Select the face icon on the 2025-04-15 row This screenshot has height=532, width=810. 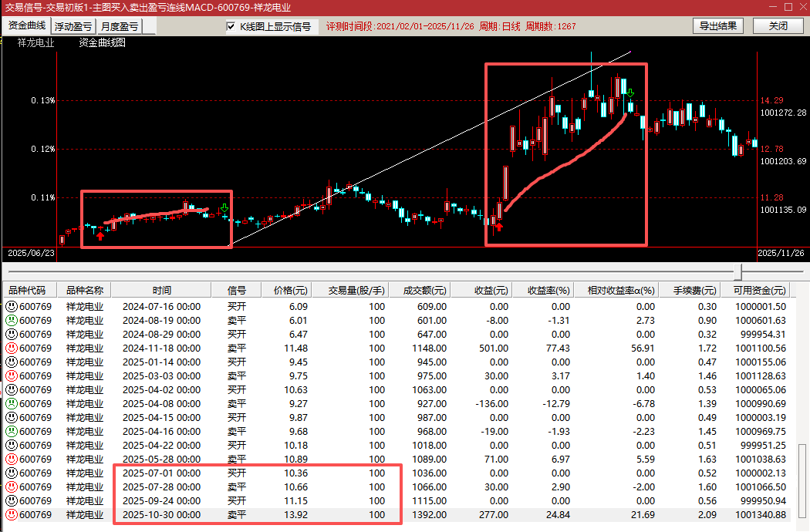point(12,418)
